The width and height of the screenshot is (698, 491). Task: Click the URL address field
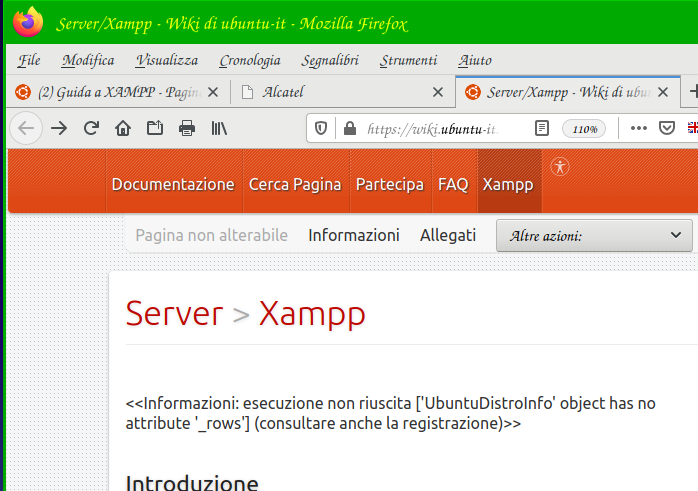tap(433, 129)
